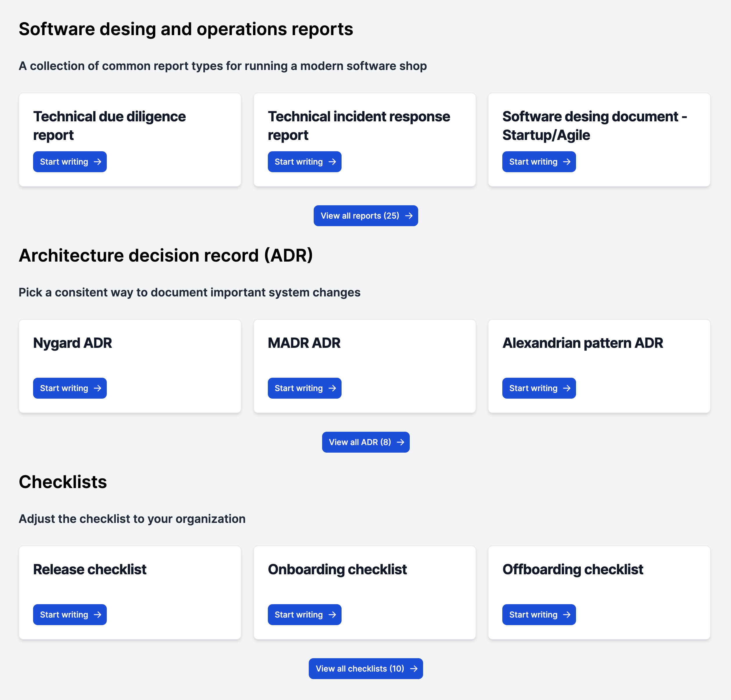This screenshot has width=731, height=700.
Task: Click the Technical due diligence report title
Action: [x=109, y=126]
